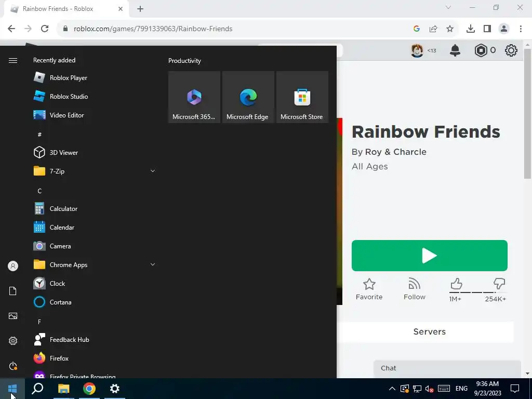
Task: Open the Microsoft 365 tile
Action: [x=194, y=97]
